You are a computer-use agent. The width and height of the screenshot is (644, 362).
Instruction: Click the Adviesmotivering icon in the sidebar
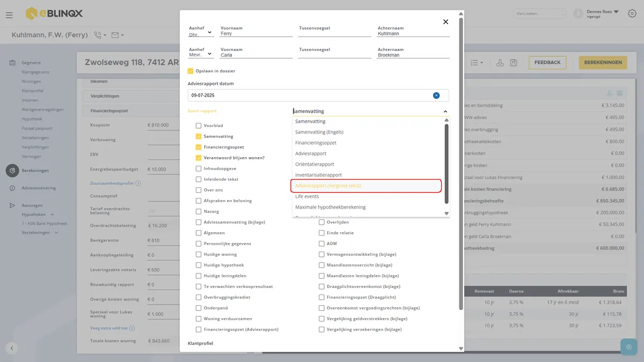pyautogui.click(x=12, y=188)
